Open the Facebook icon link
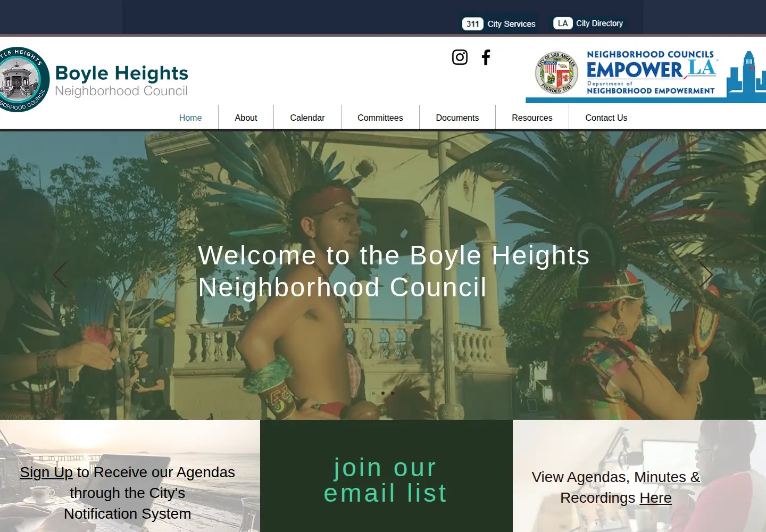Viewport: 766px width, 532px height. [486, 57]
